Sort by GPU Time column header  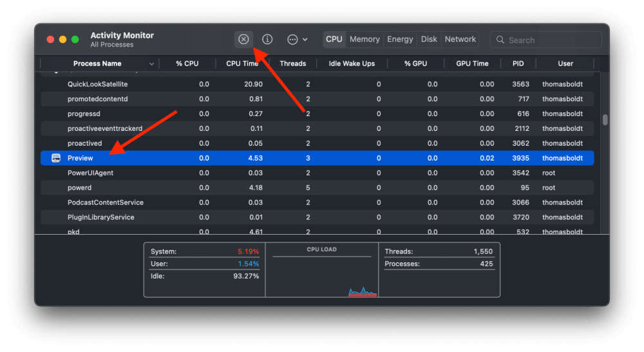pyautogui.click(x=472, y=64)
